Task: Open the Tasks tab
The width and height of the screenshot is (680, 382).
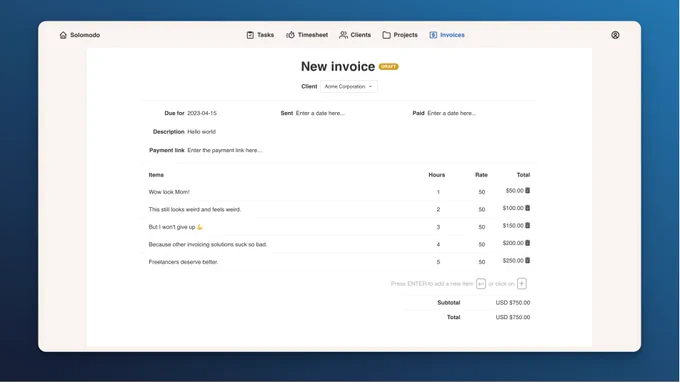Action: pyautogui.click(x=260, y=35)
